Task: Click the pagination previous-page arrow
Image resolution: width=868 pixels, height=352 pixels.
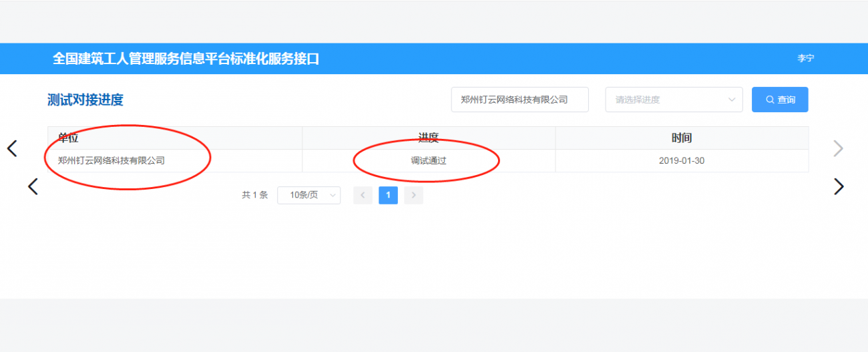Action: tap(363, 195)
